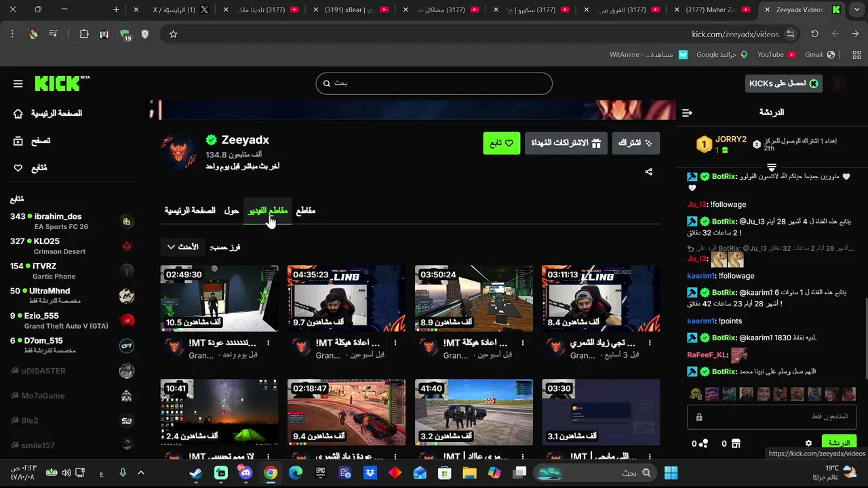Click the Zeeyadx channel avatar
Viewport: 868px width, 488px height.
pos(179,152)
